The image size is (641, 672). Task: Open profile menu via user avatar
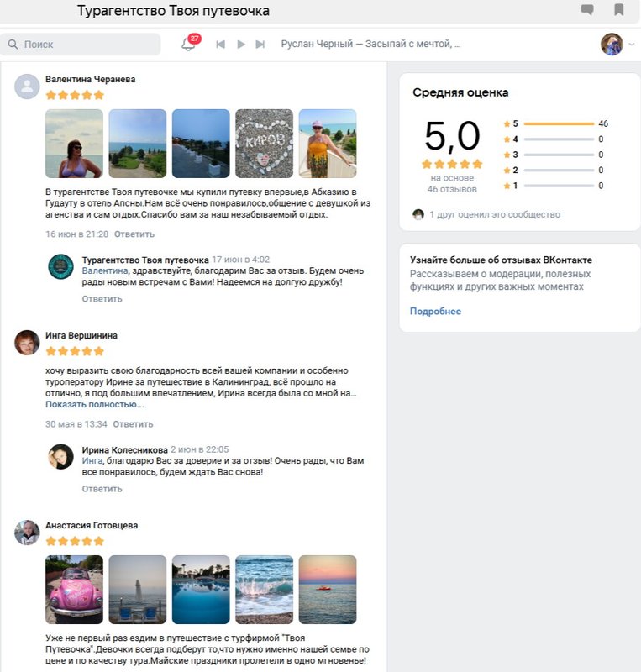coord(612,44)
